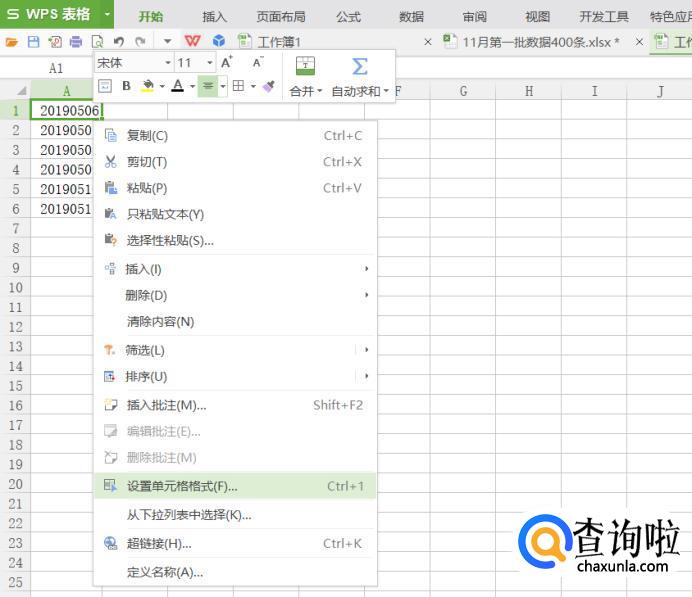
Task: Click the cell format icon left of Bold
Action: (105, 86)
